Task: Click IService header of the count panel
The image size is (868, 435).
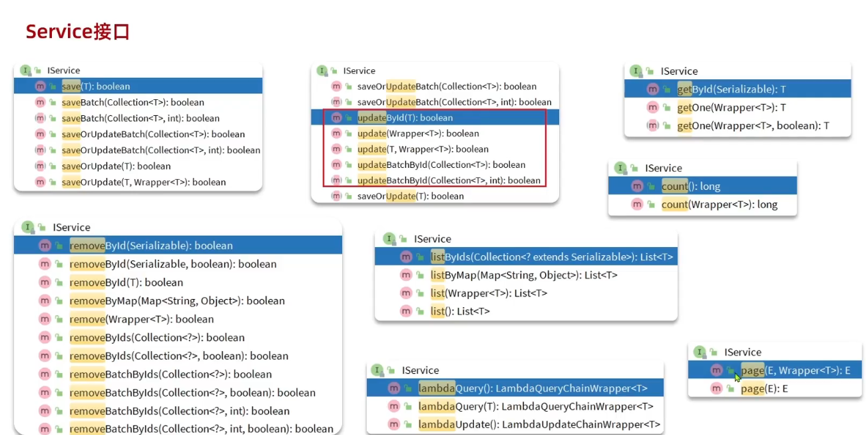Action: 663,169
